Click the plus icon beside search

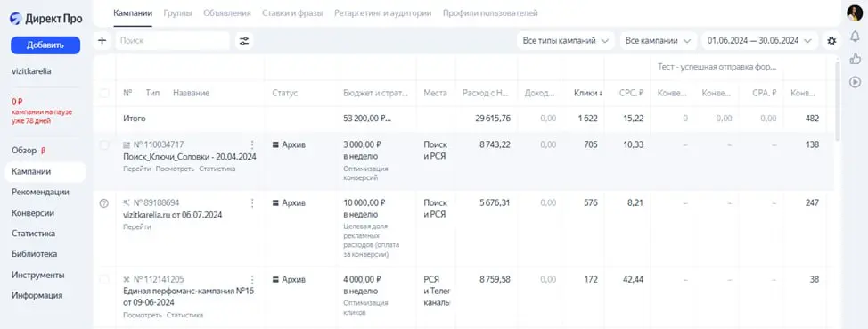pos(102,40)
